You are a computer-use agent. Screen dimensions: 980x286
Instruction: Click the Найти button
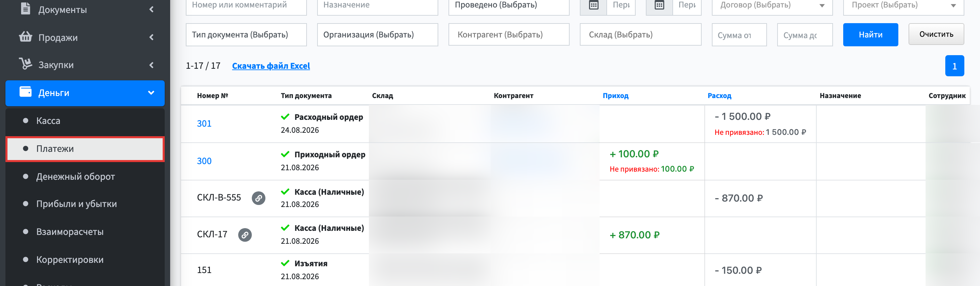point(870,35)
